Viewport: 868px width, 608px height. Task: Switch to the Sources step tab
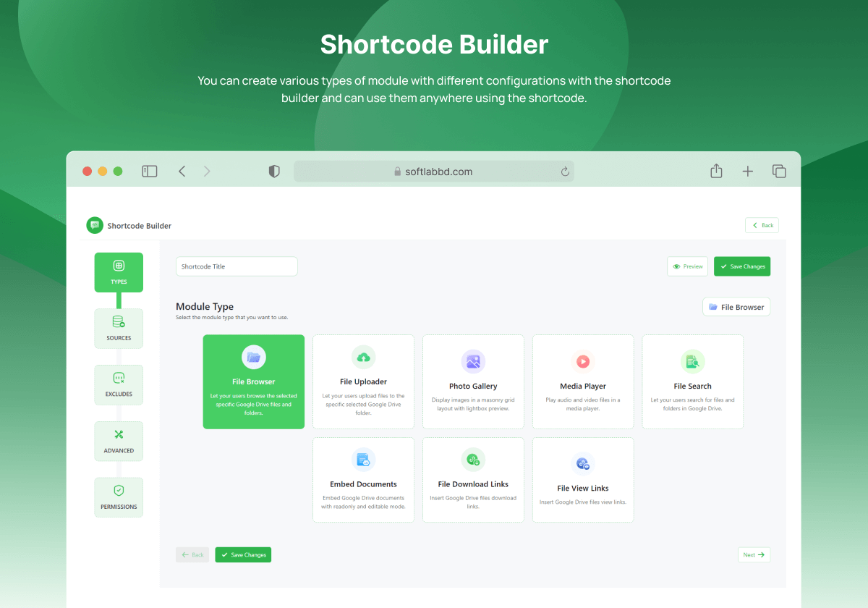click(x=119, y=329)
